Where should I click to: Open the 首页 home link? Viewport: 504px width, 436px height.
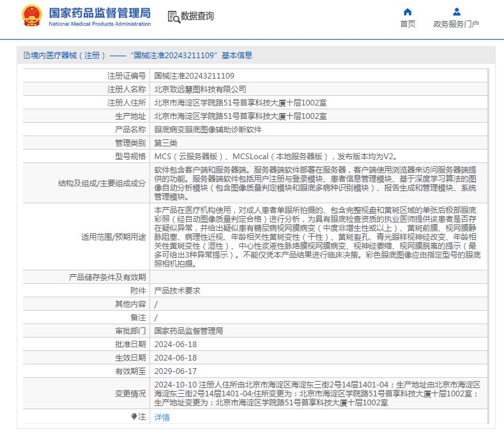[408, 24]
